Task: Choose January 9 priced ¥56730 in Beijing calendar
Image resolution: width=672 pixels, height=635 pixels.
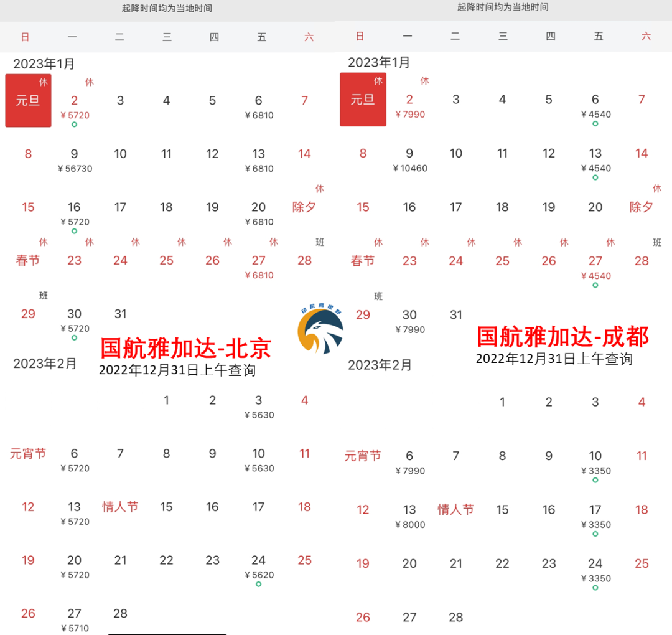Action: (75, 160)
